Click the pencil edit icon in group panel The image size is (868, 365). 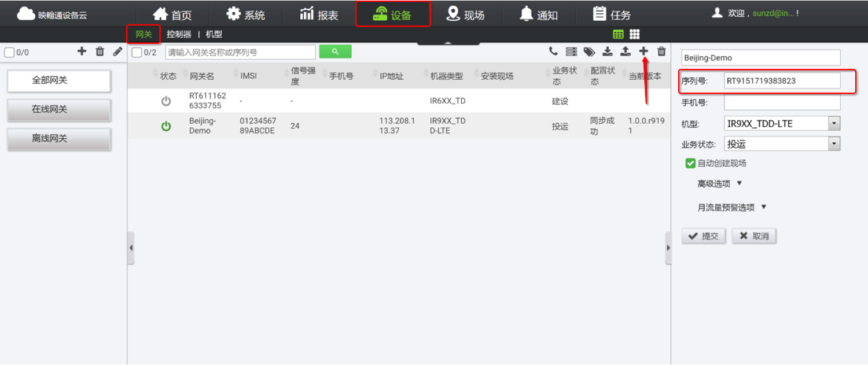pyautogui.click(x=117, y=51)
